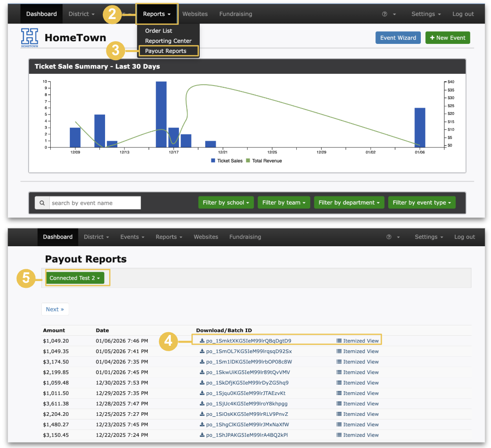Viewport: 491px width, 448px height.
Task: Expand the Filter by event type dropdown
Action: [x=422, y=203]
